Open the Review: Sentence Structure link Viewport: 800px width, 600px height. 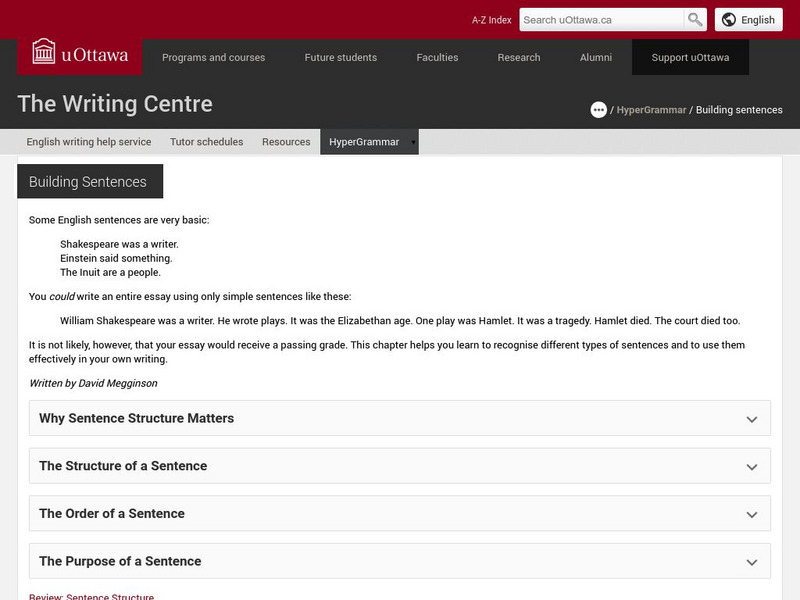coord(91,597)
